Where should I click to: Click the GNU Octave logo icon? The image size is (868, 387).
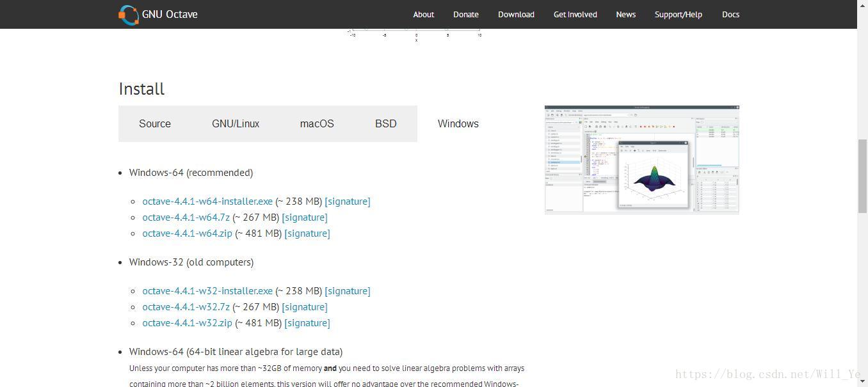pos(129,15)
